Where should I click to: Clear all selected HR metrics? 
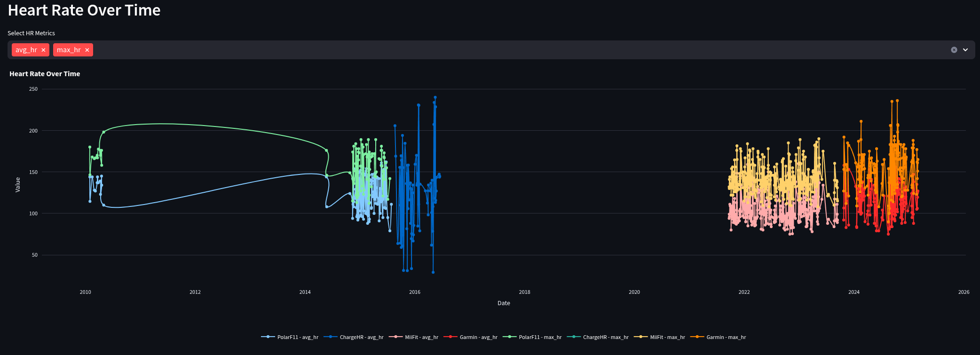point(954,50)
